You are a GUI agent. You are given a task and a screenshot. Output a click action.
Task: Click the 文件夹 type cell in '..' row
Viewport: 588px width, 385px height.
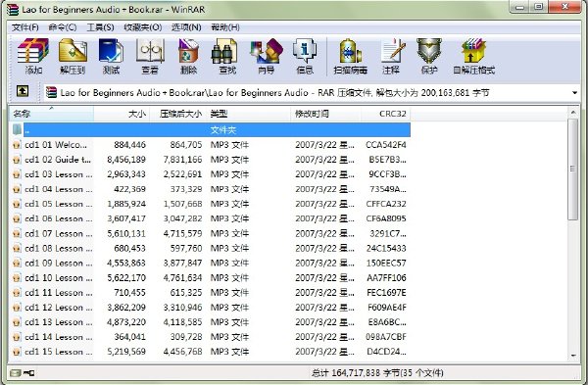tap(223, 130)
